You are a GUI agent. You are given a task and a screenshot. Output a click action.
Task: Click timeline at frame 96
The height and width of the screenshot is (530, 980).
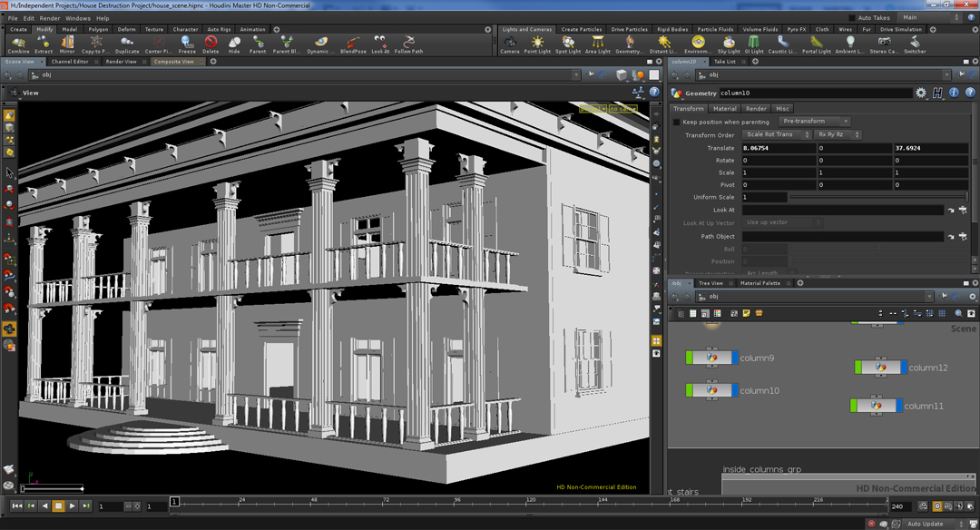tap(457, 503)
